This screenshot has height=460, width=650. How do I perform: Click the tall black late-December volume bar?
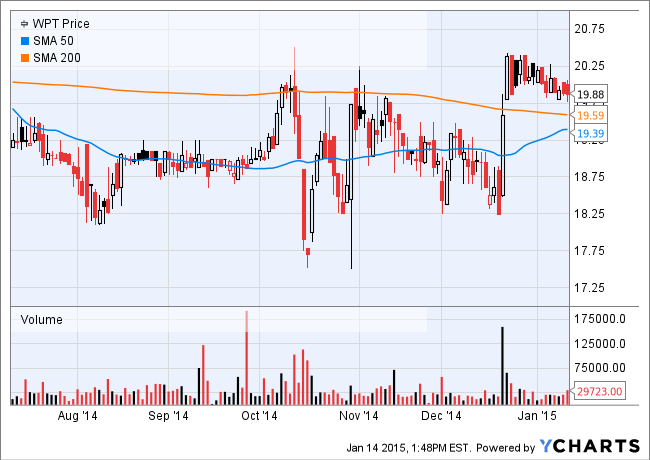point(502,365)
